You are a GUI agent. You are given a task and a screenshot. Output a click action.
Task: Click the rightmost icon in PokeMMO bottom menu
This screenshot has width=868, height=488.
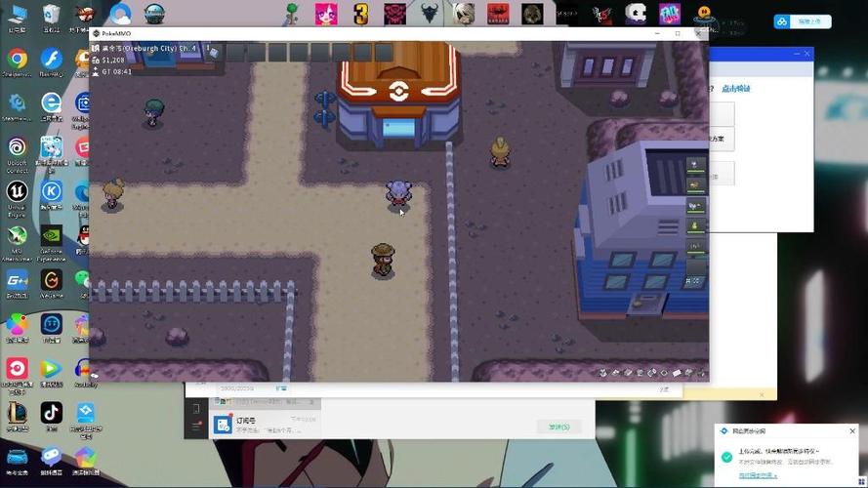point(701,373)
